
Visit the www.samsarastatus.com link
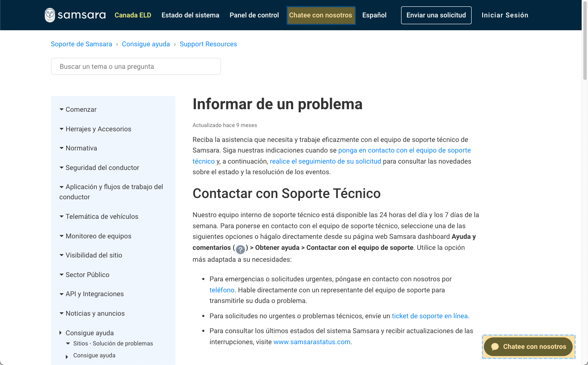[312, 342]
